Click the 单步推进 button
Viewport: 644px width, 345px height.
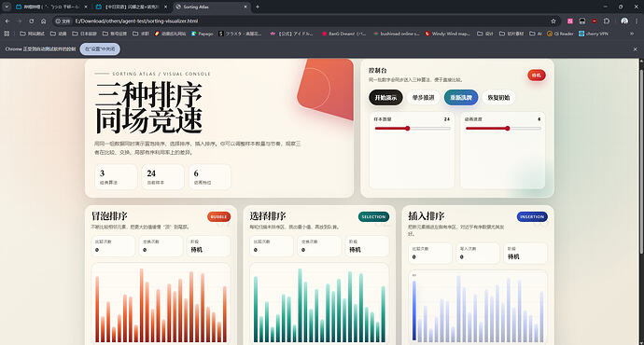coord(423,98)
